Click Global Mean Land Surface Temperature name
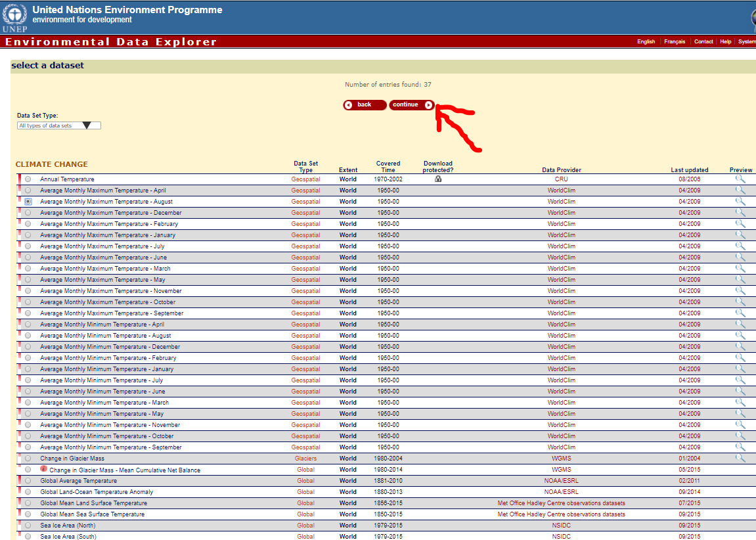This screenshot has width=756, height=540. pyautogui.click(x=94, y=503)
